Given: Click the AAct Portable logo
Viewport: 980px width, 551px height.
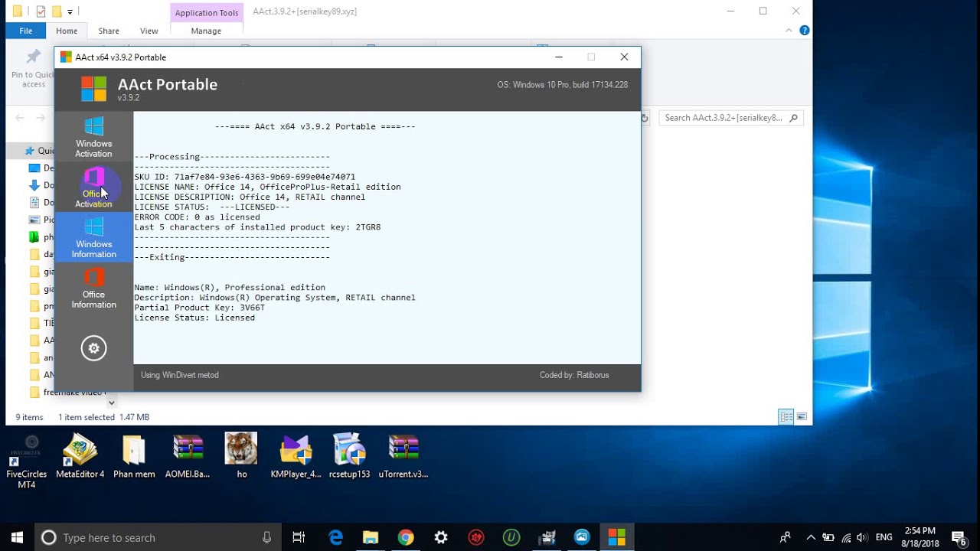Looking at the screenshot, I should pos(94,89).
